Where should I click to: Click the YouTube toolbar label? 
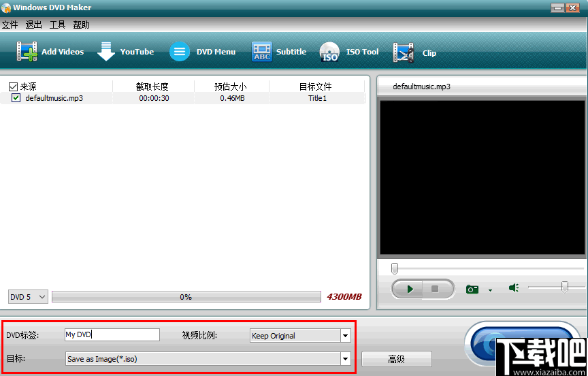(137, 52)
